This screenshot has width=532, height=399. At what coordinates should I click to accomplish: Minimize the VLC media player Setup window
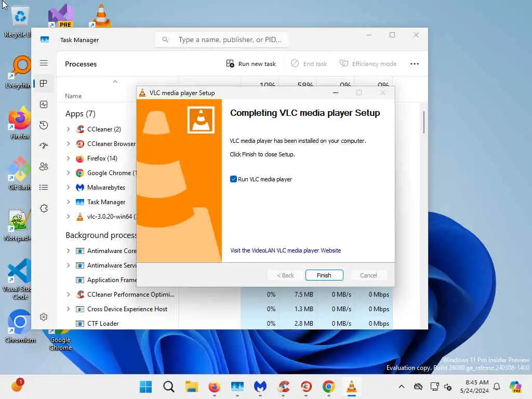pos(336,92)
